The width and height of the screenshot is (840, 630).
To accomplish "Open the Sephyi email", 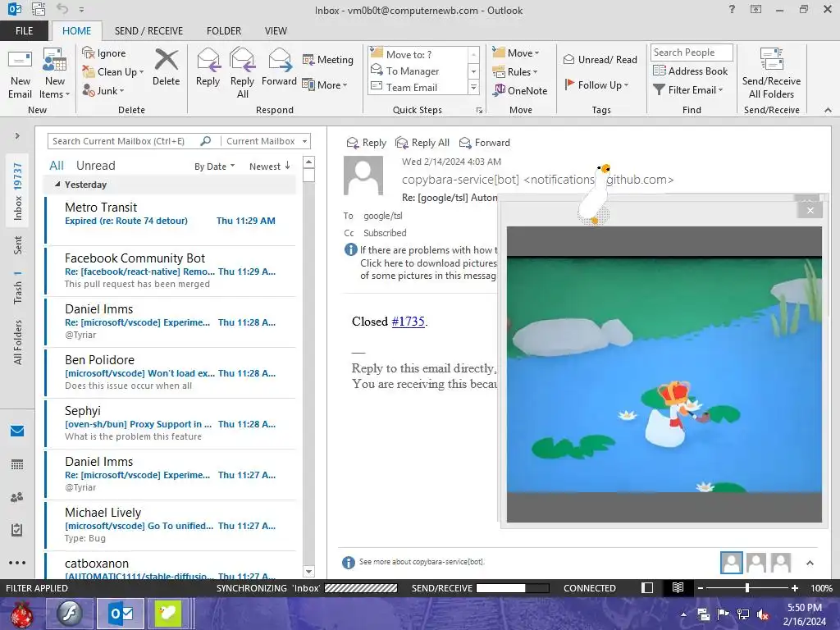I will tap(171, 423).
